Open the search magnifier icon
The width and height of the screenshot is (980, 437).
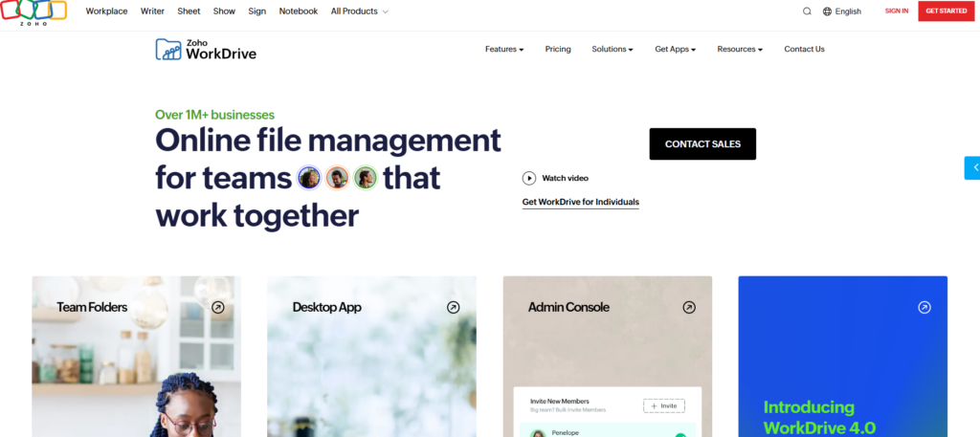pyautogui.click(x=807, y=11)
